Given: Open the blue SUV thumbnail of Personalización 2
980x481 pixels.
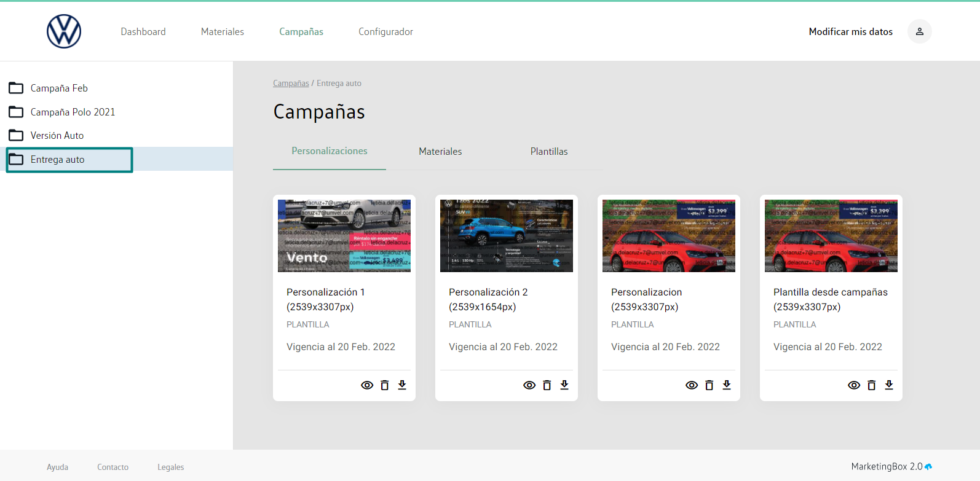Looking at the screenshot, I should (x=507, y=236).
